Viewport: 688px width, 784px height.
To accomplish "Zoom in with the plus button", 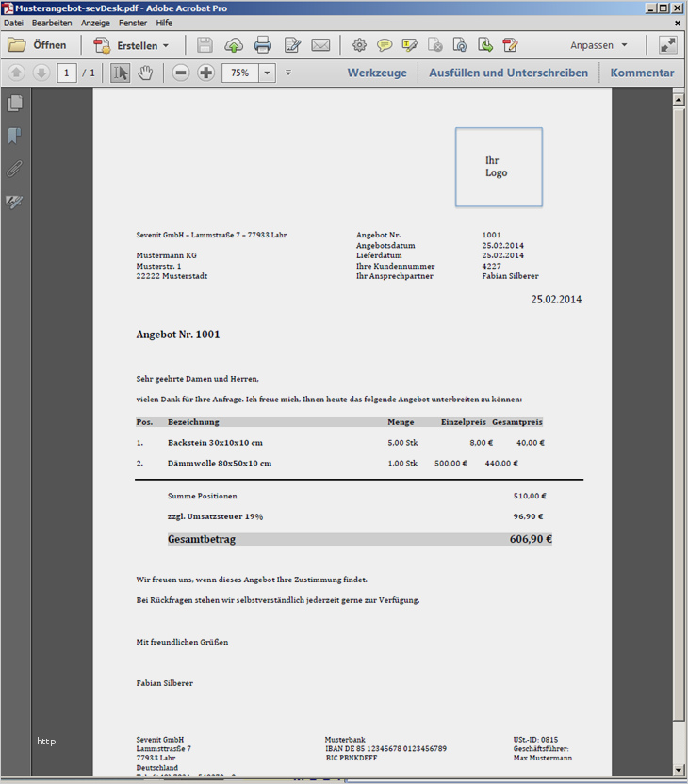I will coord(205,73).
